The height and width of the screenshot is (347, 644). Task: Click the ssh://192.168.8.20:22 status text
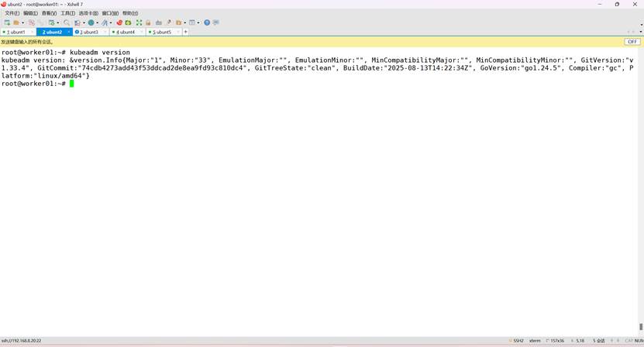pyautogui.click(x=22, y=341)
